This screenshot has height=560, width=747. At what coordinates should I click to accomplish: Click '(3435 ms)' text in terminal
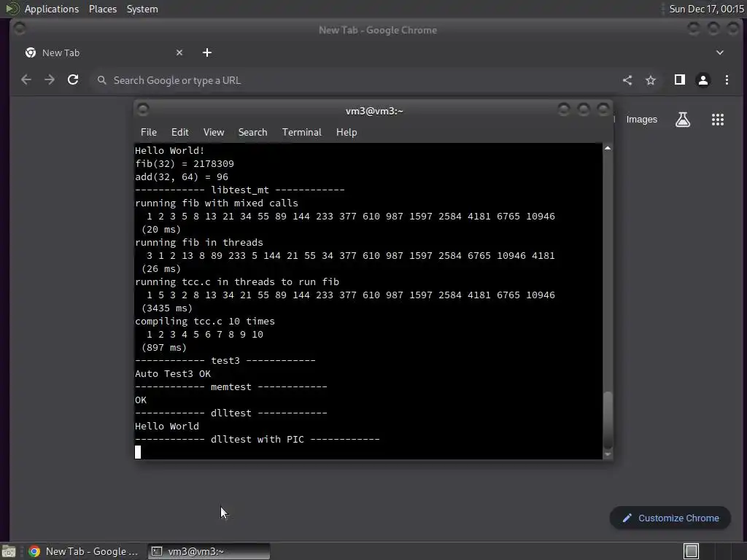click(x=167, y=308)
